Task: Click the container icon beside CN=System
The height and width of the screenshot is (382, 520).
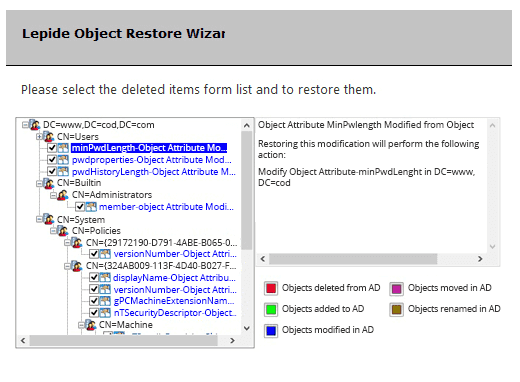Action: 49,219
